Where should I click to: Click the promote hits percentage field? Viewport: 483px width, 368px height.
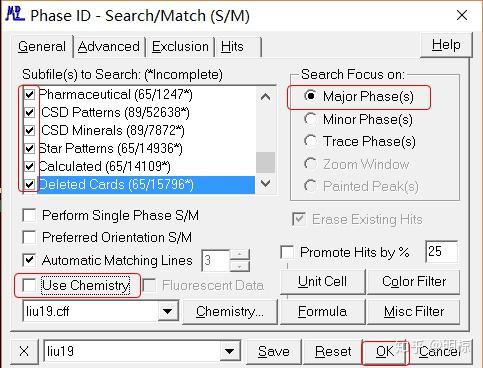(x=441, y=252)
